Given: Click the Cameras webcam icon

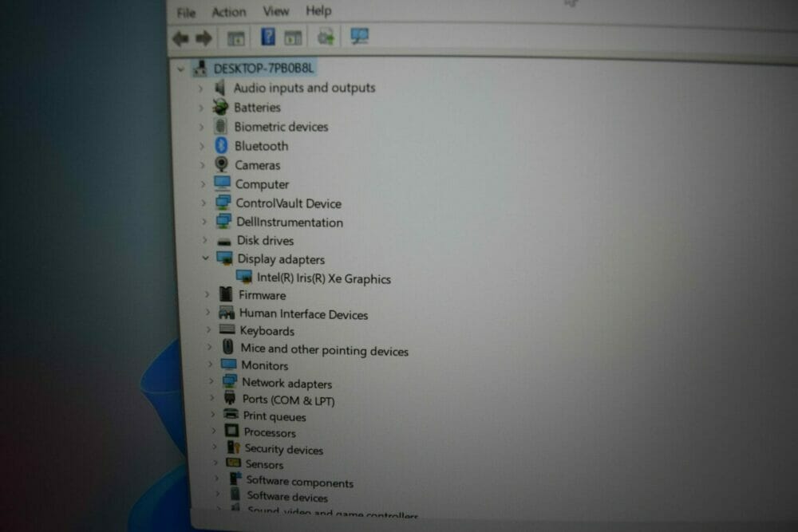Looking at the screenshot, I should [221, 164].
